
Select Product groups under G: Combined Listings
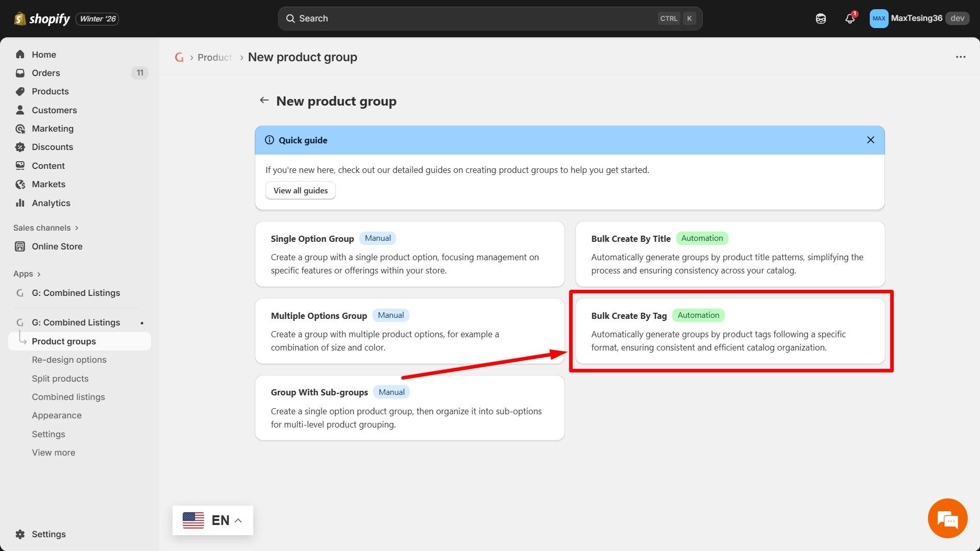[64, 341]
